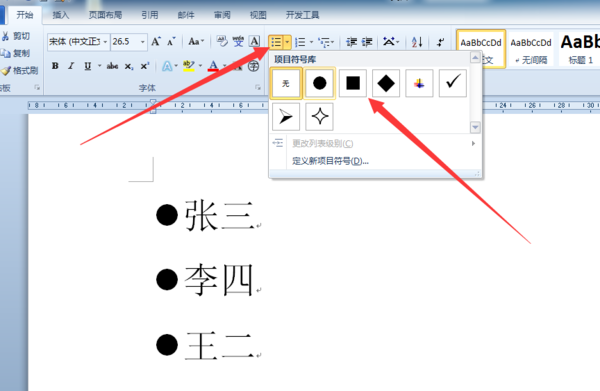Open highlight color dropdown arrow
Image resolution: width=600 pixels, height=391 pixels.
(x=200, y=66)
